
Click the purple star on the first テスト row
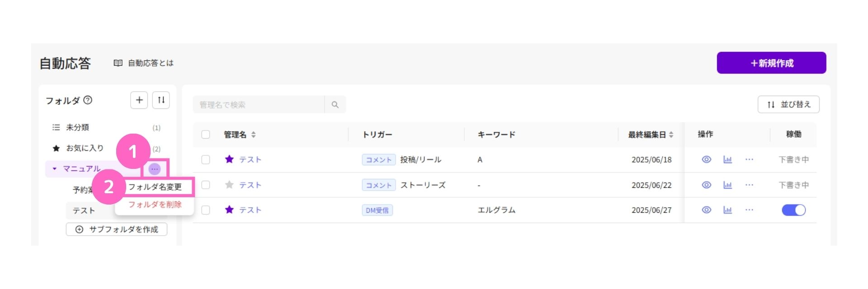pyautogui.click(x=229, y=159)
